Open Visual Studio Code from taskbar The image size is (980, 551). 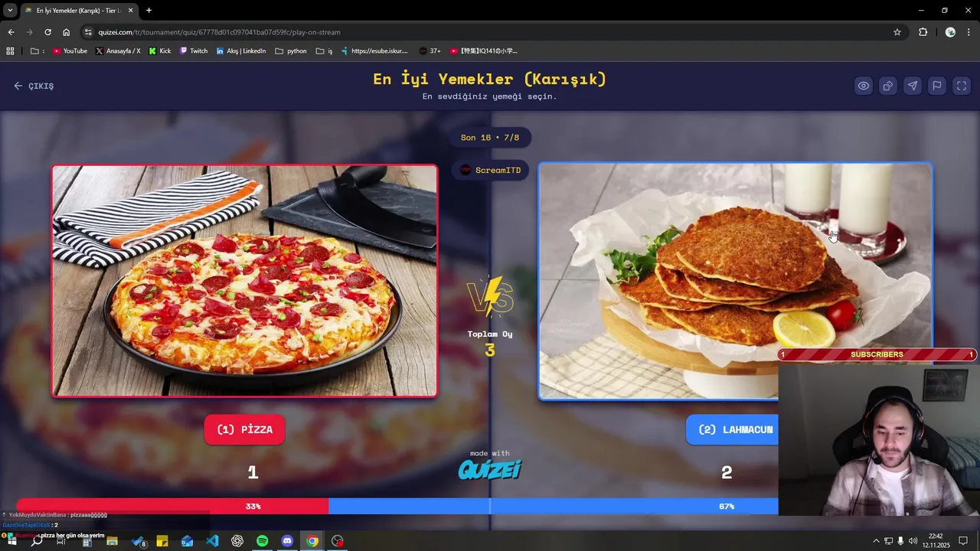point(212,541)
